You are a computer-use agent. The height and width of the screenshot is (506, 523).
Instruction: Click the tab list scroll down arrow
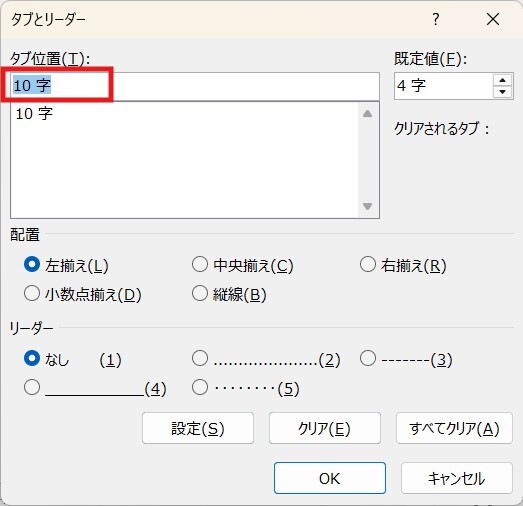coord(368,206)
